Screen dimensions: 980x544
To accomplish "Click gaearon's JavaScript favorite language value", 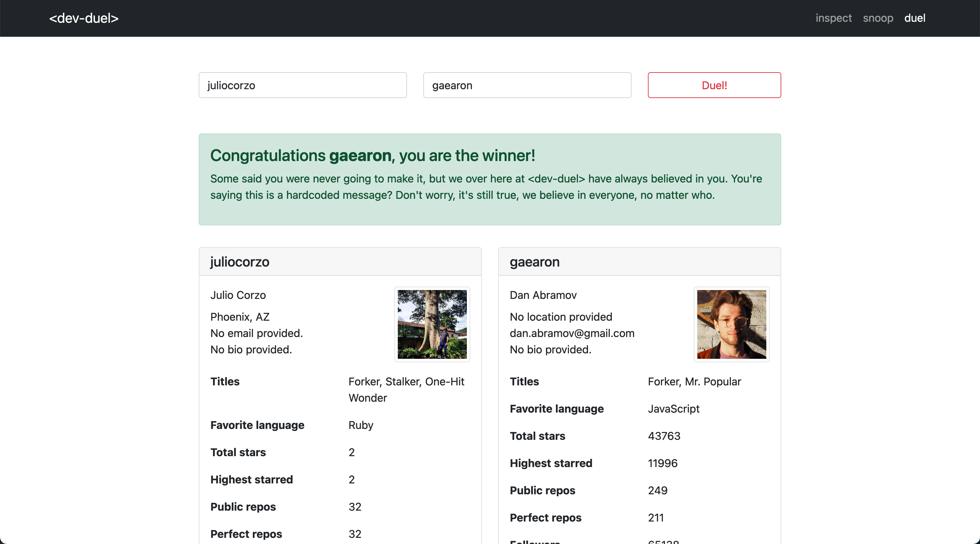I will 673,409.
